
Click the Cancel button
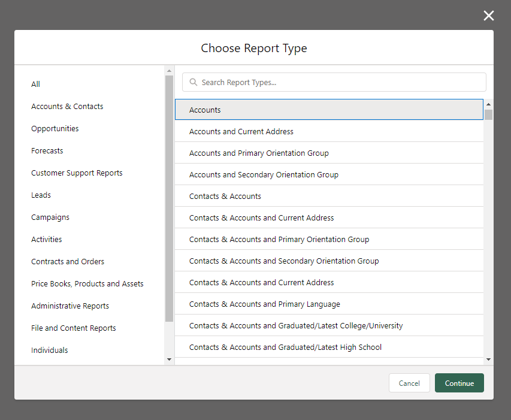[x=409, y=383]
